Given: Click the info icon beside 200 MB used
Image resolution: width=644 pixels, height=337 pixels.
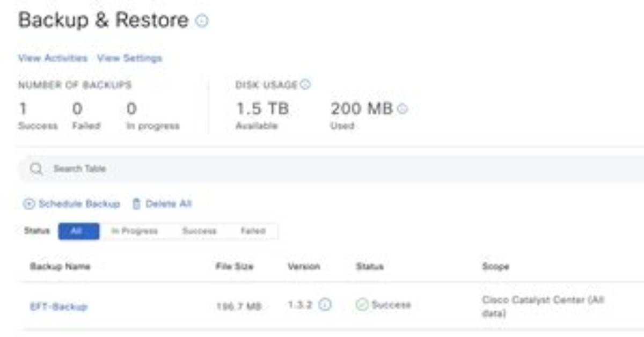Looking at the screenshot, I should (402, 109).
